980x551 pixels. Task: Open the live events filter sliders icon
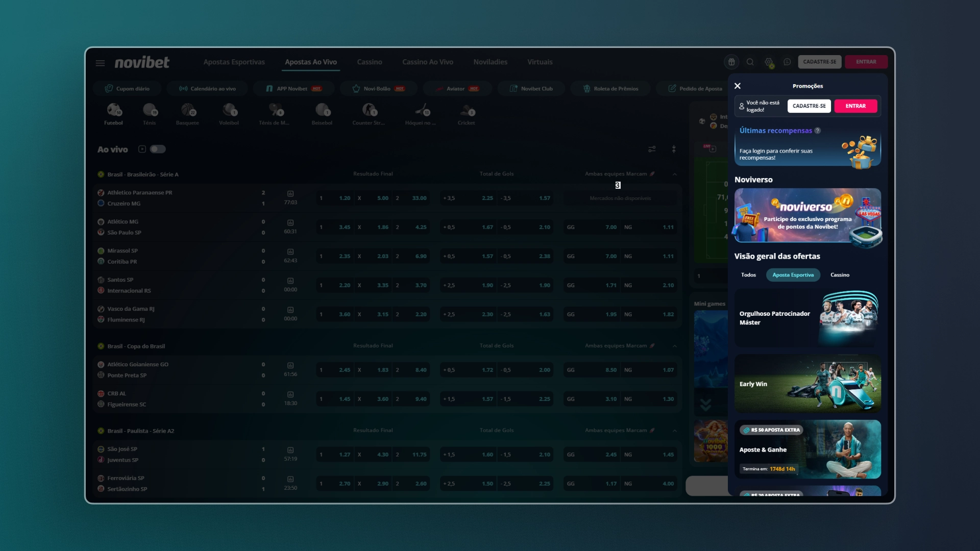652,149
